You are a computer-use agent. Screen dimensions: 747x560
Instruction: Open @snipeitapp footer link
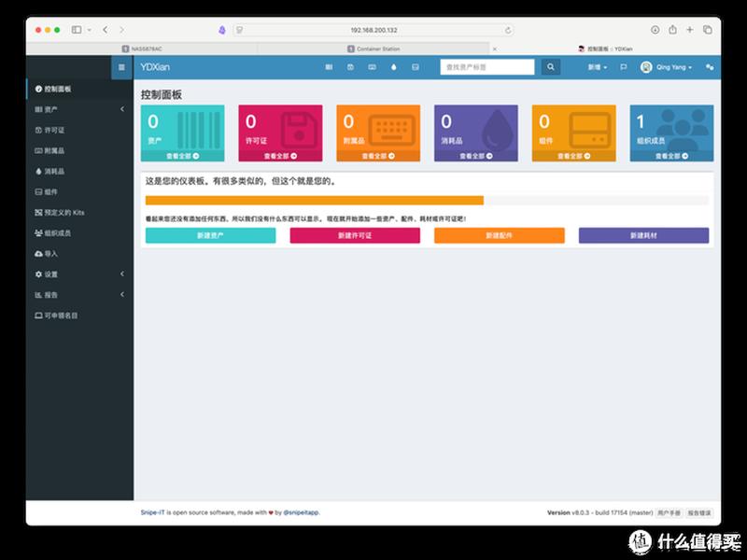click(301, 512)
